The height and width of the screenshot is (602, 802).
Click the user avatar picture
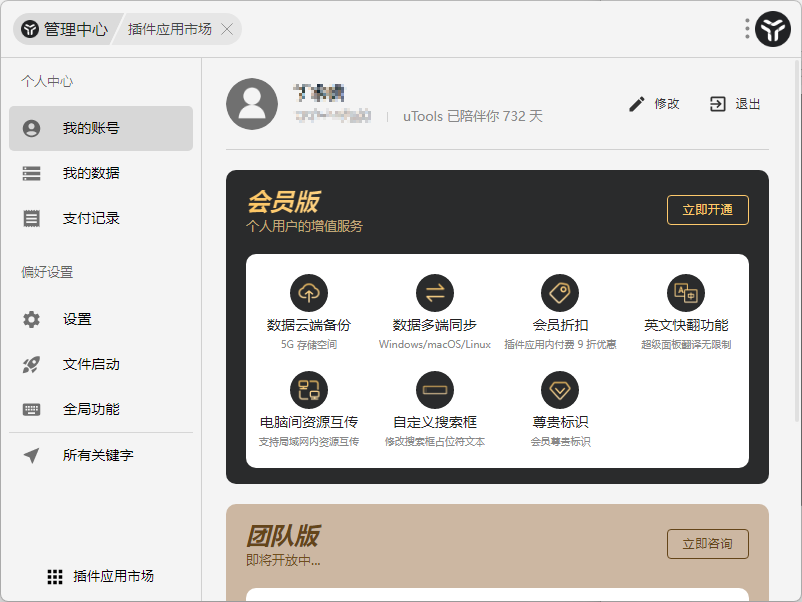click(x=252, y=104)
